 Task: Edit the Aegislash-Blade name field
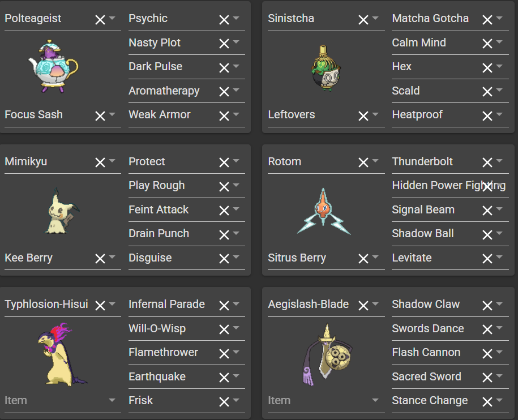326,305
